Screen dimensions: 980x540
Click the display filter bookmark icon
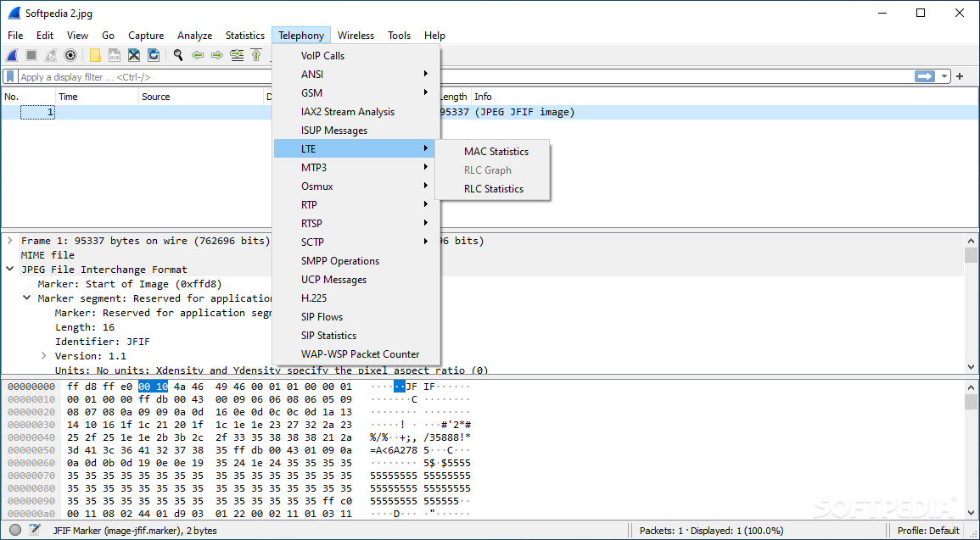click(11, 77)
